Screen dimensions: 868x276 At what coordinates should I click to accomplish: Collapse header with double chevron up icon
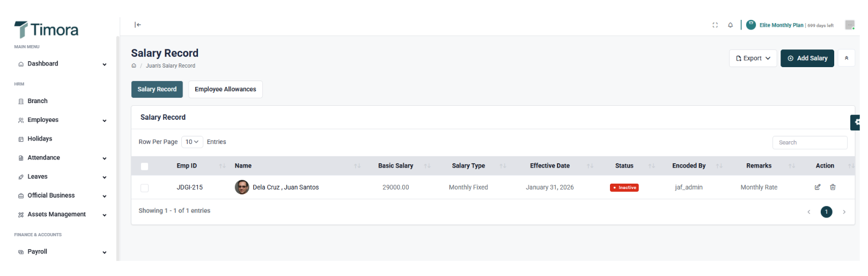point(846,58)
